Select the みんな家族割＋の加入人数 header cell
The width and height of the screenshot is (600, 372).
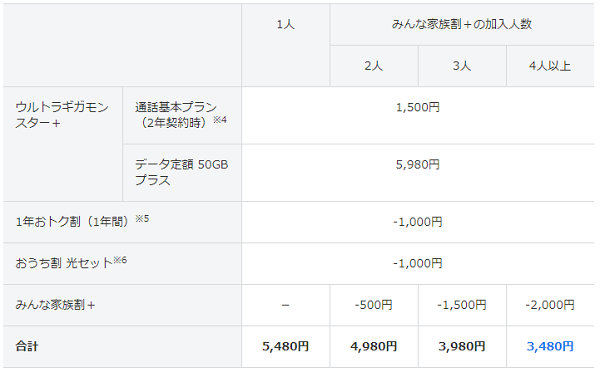click(462, 24)
